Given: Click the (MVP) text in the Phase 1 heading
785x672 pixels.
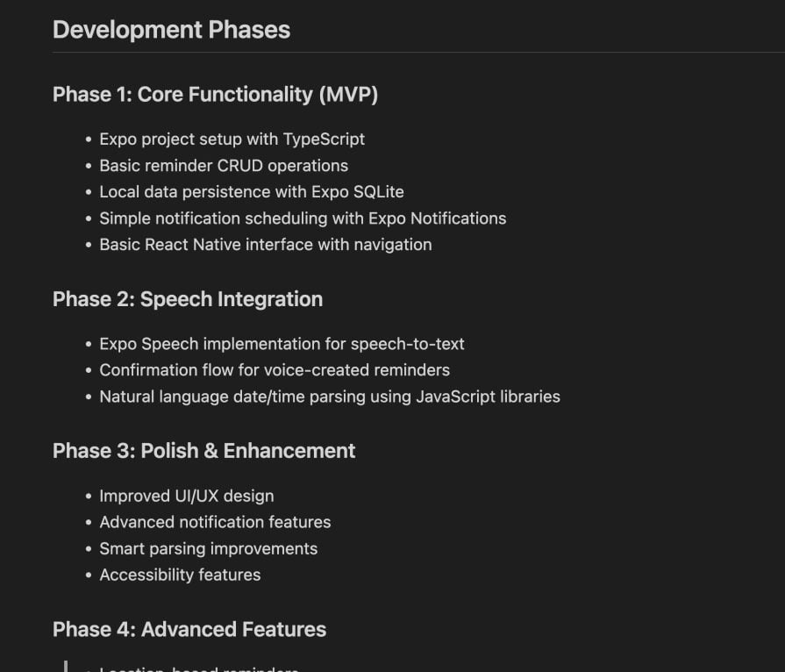Looking at the screenshot, I should pos(348,95).
